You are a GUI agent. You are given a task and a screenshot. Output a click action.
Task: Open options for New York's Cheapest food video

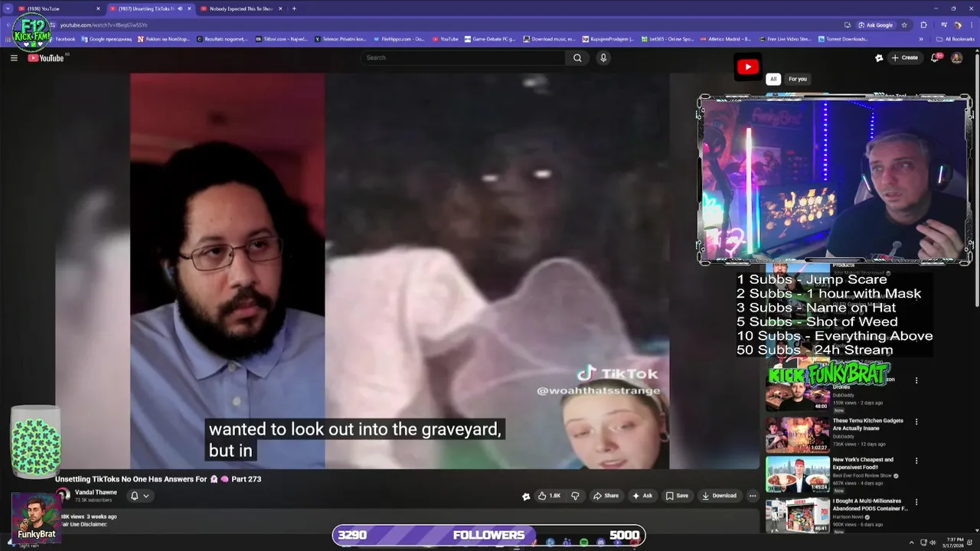(x=916, y=461)
